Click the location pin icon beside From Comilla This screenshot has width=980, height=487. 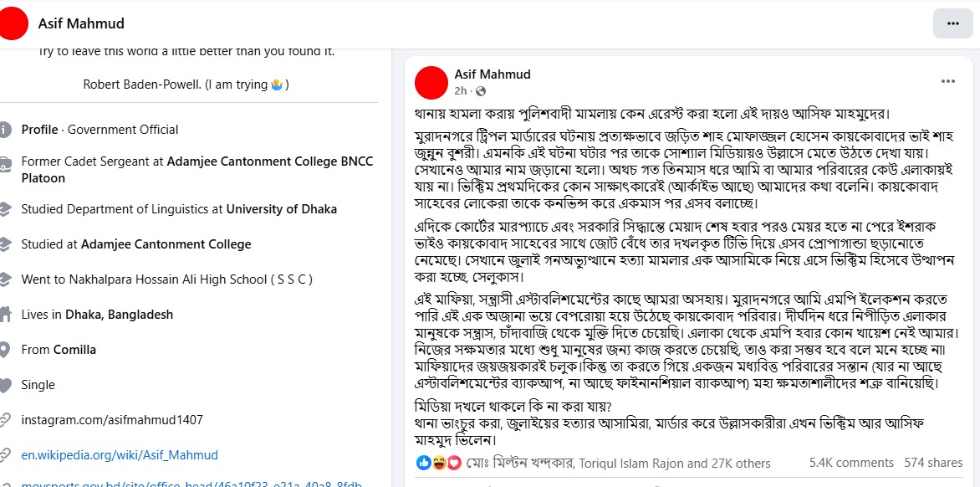point(6,350)
